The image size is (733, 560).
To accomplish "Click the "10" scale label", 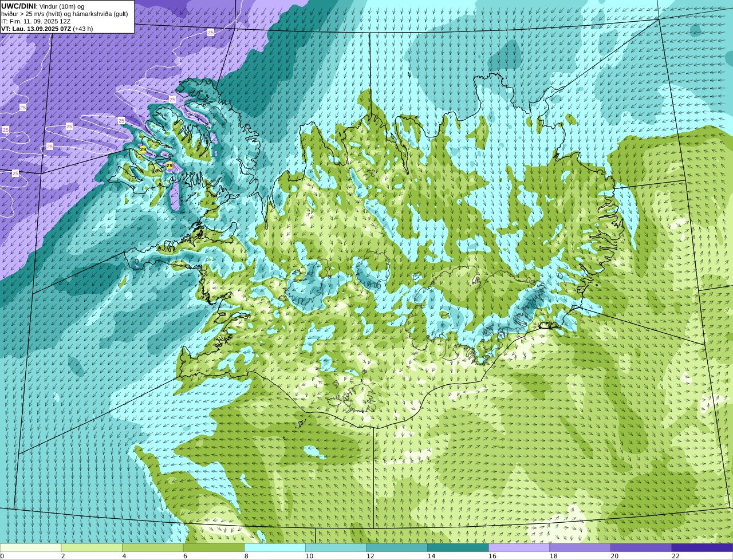I will click(309, 556).
